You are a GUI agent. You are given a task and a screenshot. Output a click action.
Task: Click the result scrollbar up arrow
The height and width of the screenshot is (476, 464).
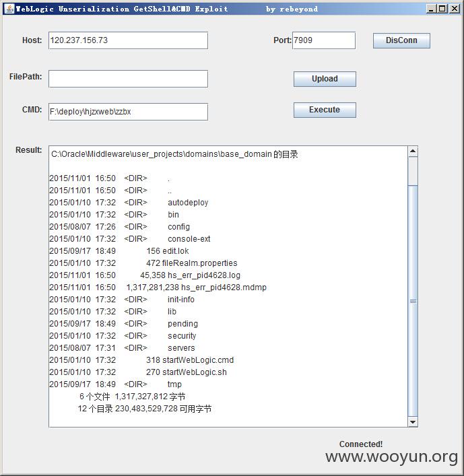[x=413, y=151]
